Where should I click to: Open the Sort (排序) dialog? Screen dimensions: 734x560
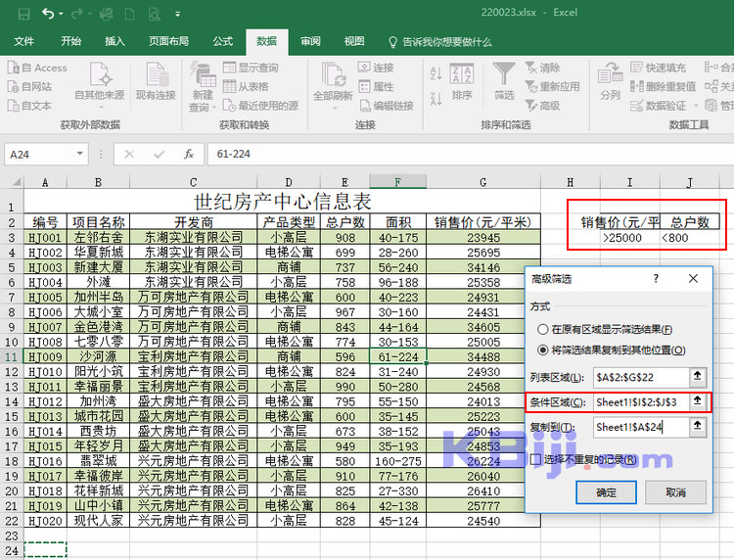coord(462,81)
